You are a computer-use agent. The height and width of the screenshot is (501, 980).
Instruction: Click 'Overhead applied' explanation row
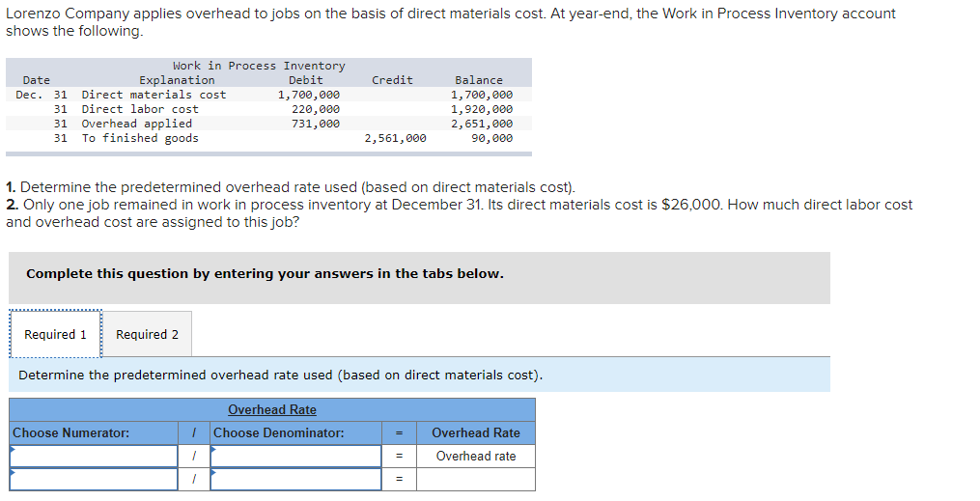pos(137,124)
